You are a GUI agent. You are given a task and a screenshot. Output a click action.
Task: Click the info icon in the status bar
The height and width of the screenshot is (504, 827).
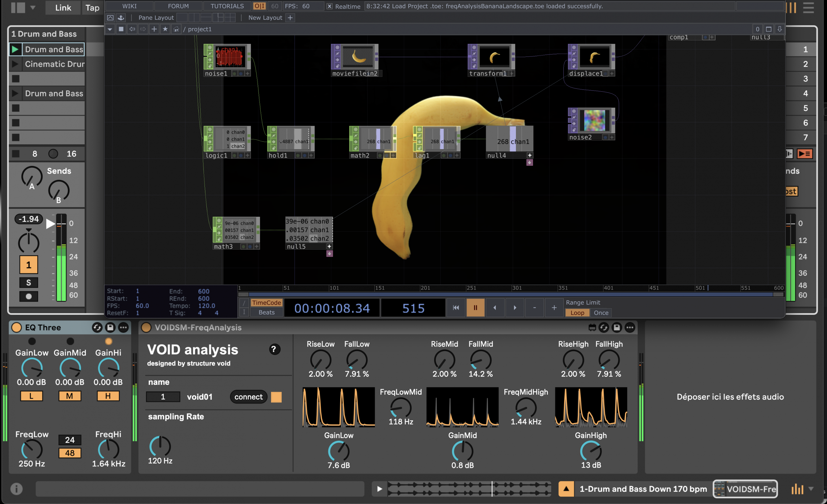point(16,489)
